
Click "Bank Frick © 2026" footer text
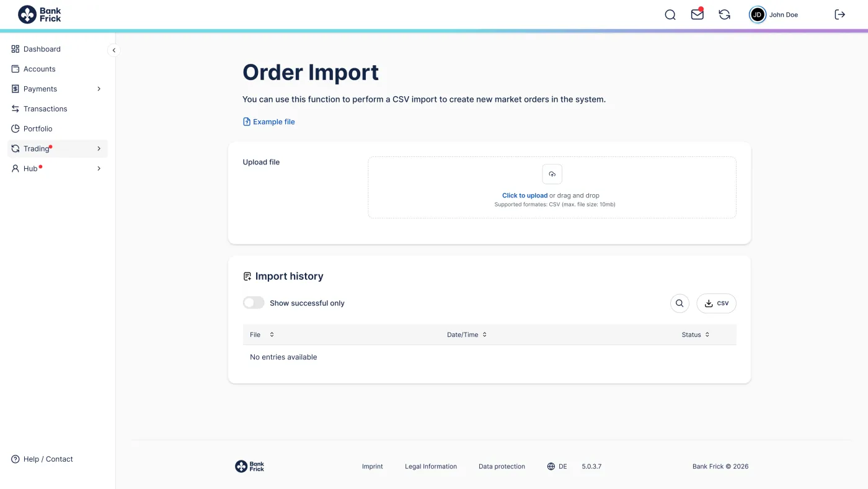tap(720, 467)
